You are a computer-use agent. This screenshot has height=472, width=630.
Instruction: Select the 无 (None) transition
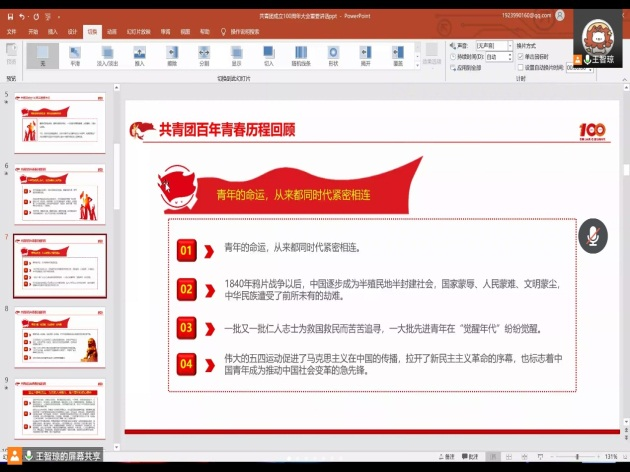point(43,54)
